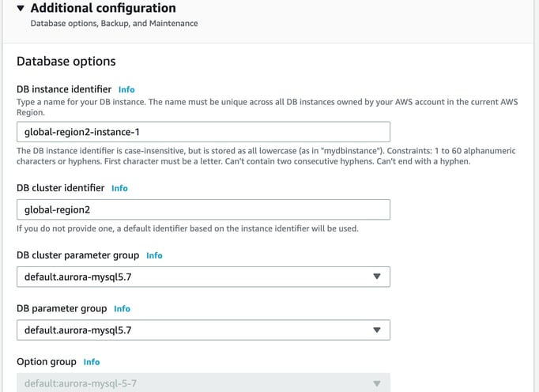
Task: Open the DB cluster parameter group dropdown
Action: (203, 277)
